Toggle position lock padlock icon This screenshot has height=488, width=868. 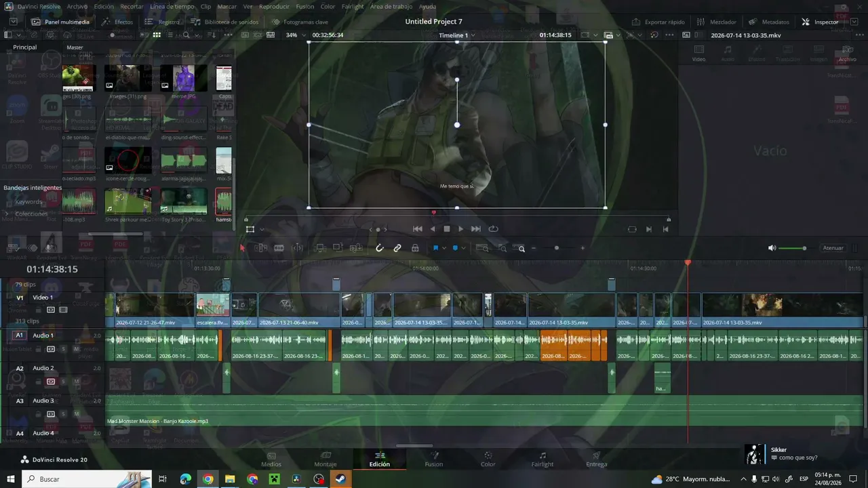[415, 248]
